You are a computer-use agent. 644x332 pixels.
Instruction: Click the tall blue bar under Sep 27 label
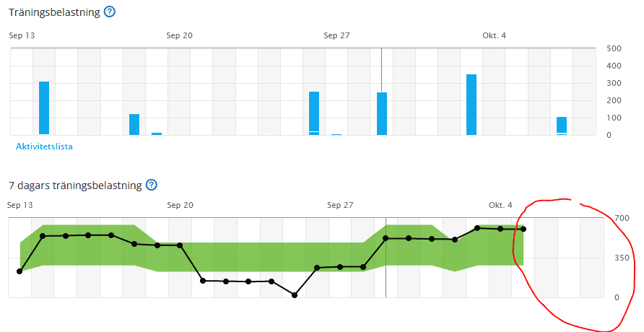314,113
